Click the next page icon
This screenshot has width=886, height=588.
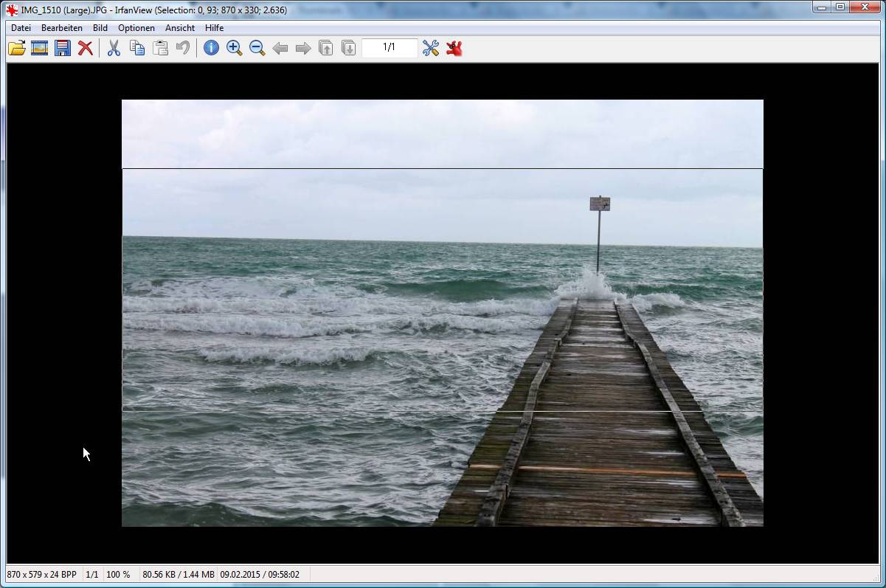click(x=349, y=48)
